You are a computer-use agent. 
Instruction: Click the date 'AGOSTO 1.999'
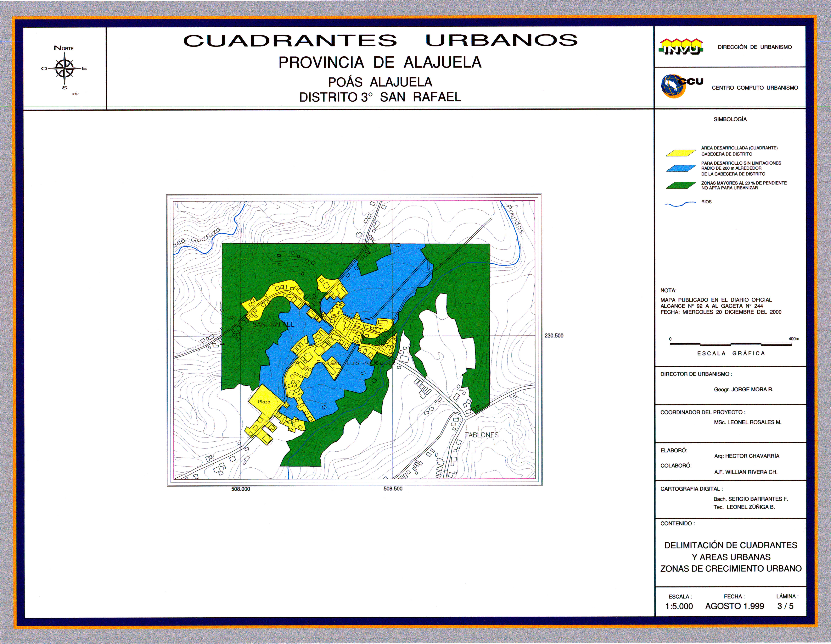tap(734, 606)
